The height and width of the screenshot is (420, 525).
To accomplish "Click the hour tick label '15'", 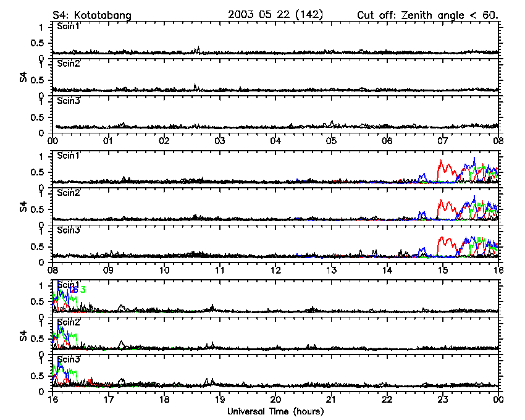I will [443, 270].
